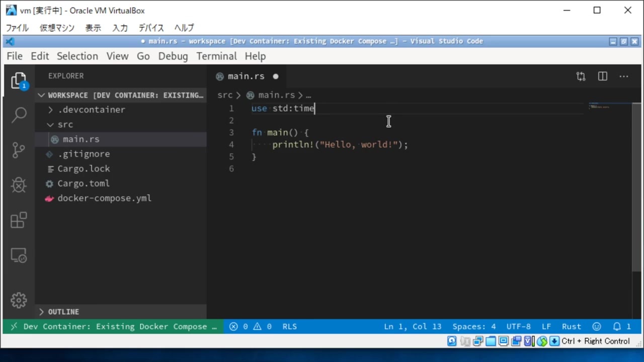Open the Source Control view

point(19,150)
